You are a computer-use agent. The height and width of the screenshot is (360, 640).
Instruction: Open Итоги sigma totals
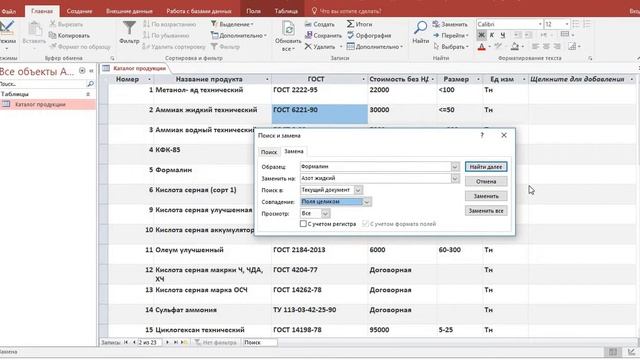point(359,24)
